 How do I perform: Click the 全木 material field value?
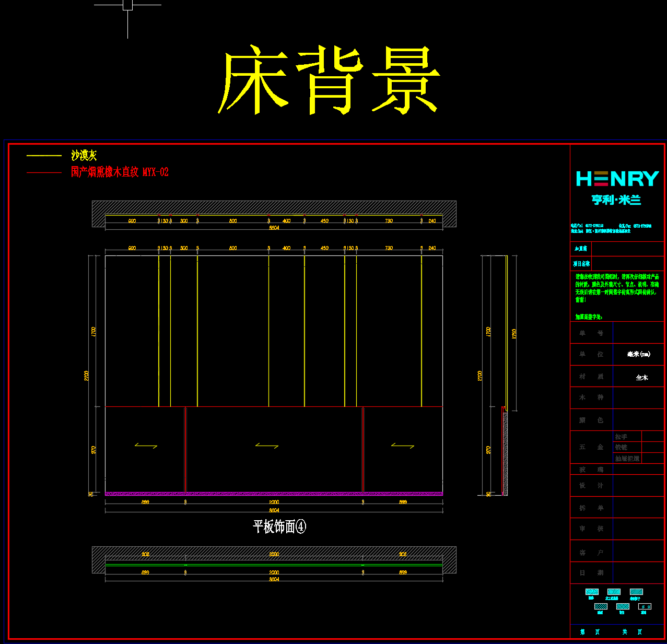(641, 377)
